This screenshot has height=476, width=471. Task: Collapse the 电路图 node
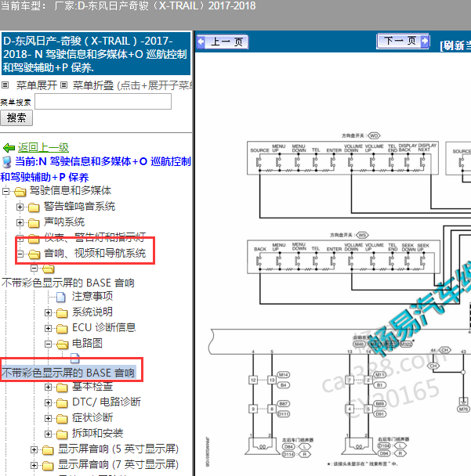pyautogui.click(x=48, y=344)
